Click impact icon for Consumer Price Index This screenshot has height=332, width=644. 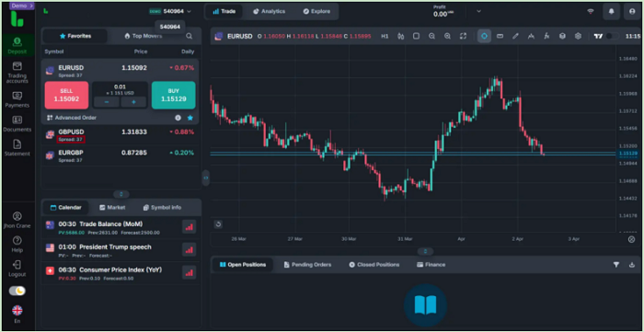pos(189,272)
